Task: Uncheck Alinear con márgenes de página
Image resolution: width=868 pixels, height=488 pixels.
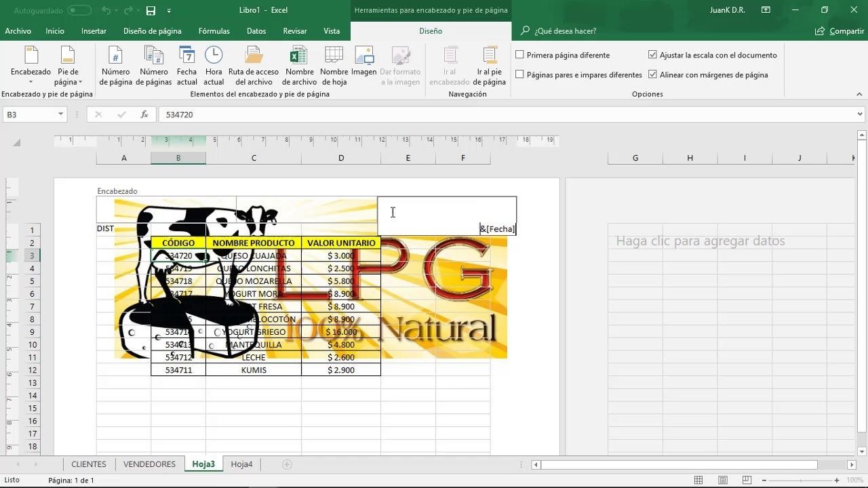Action: (652, 75)
